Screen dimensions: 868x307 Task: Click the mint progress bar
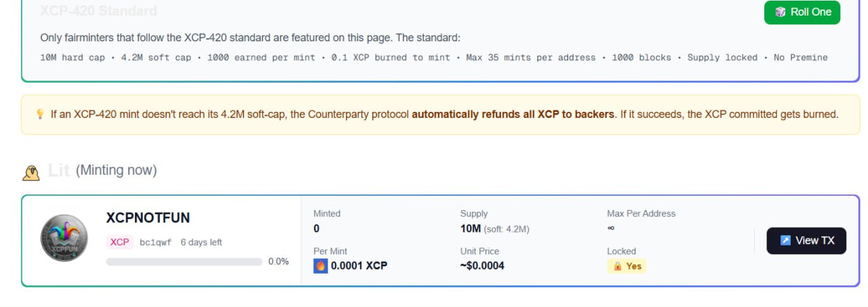[184, 262]
